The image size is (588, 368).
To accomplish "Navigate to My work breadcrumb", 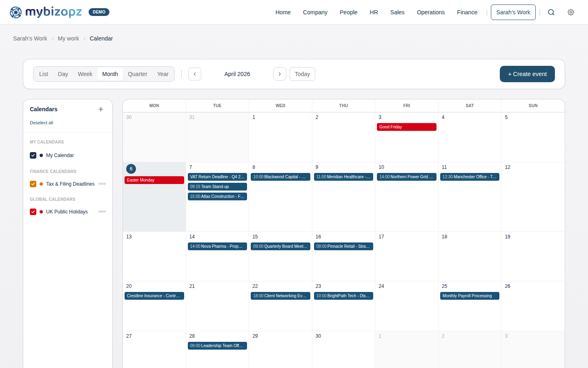I will point(68,38).
